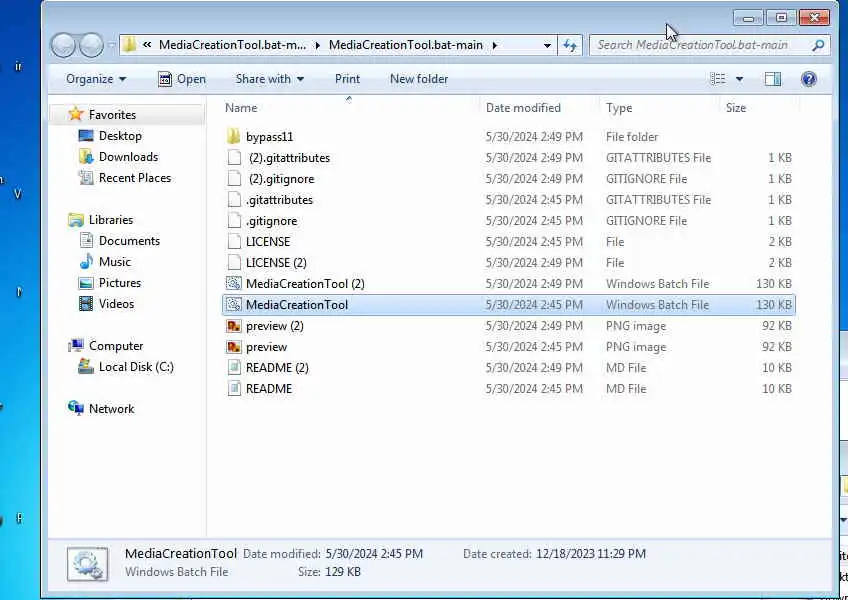Image resolution: width=848 pixels, height=600 pixels.
Task: Toggle the preview pane icon
Action: (x=773, y=79)
